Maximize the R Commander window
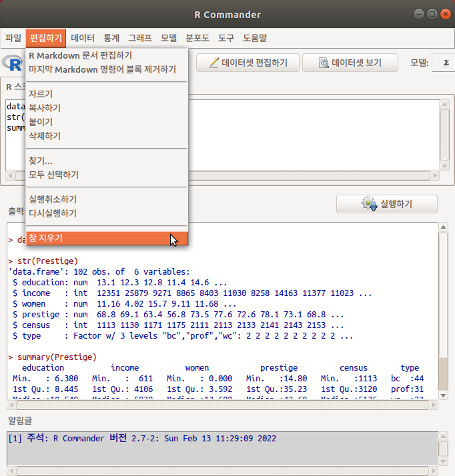 pos(432,14)
